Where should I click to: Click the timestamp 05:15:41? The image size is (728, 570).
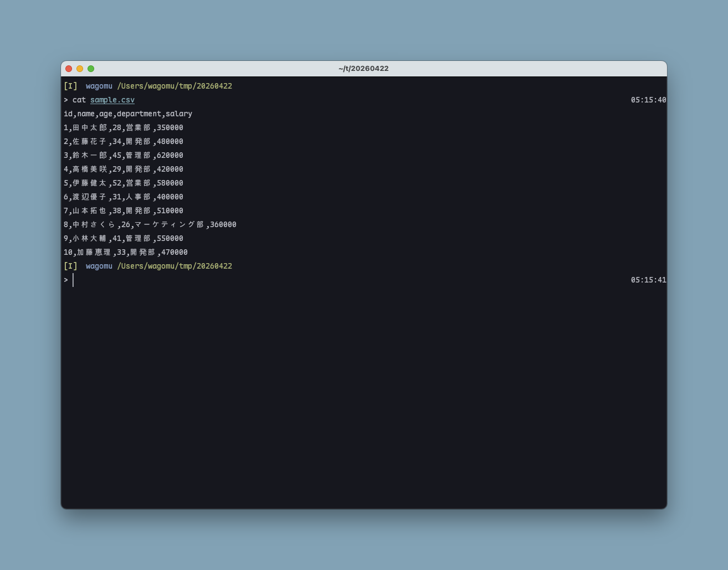coord(648,280)
